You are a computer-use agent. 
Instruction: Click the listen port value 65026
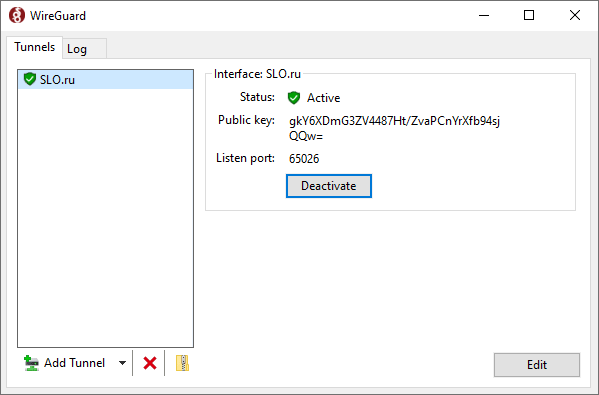click(304, 159)
